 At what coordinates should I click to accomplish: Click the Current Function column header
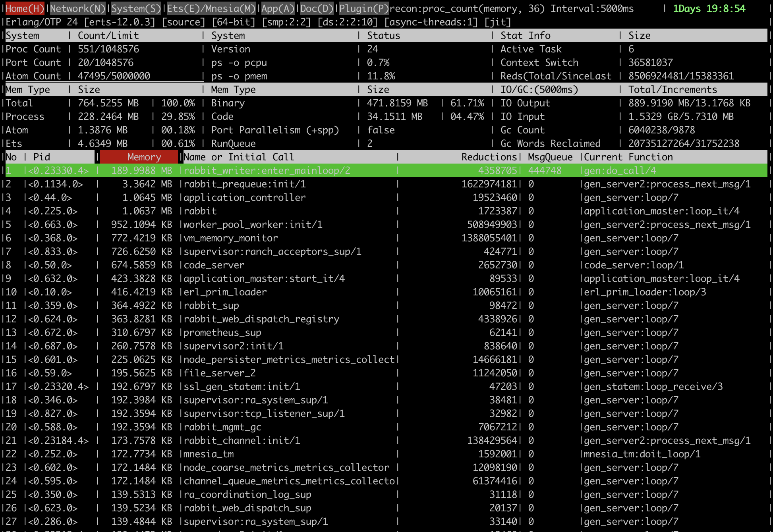coord(628,157)
